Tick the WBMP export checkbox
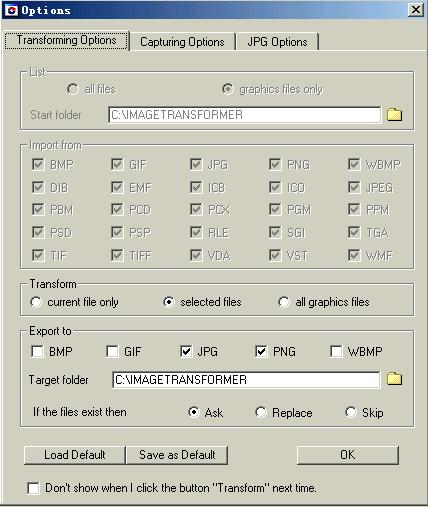 [336, 351]
